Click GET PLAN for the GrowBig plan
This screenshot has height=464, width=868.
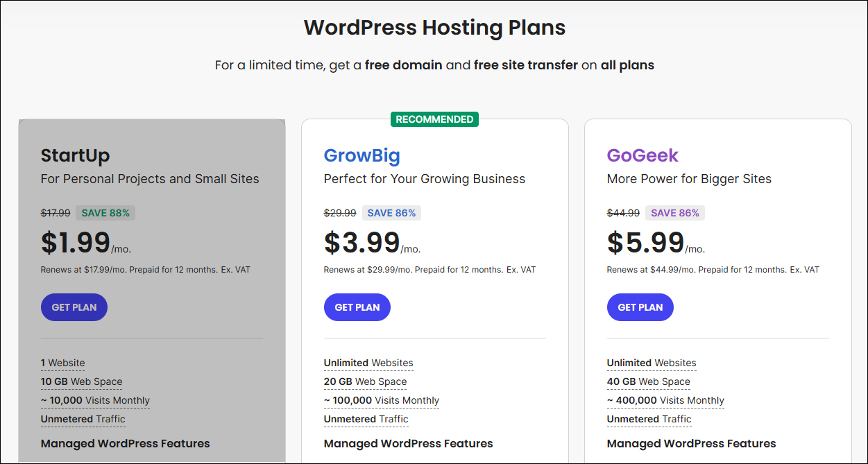[x=357, y=307]
